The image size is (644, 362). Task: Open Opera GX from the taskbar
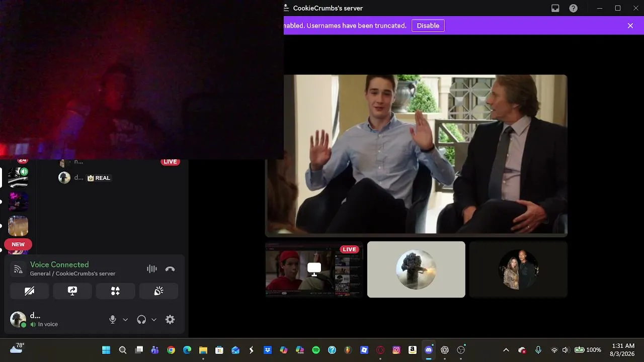pyautogui.click(x=380, y=350)
